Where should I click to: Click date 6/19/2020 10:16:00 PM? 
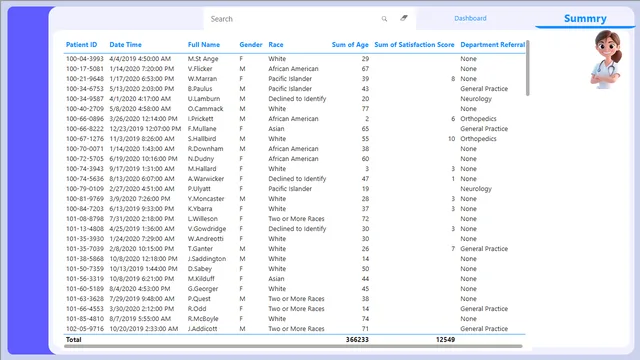click(143, 159)
